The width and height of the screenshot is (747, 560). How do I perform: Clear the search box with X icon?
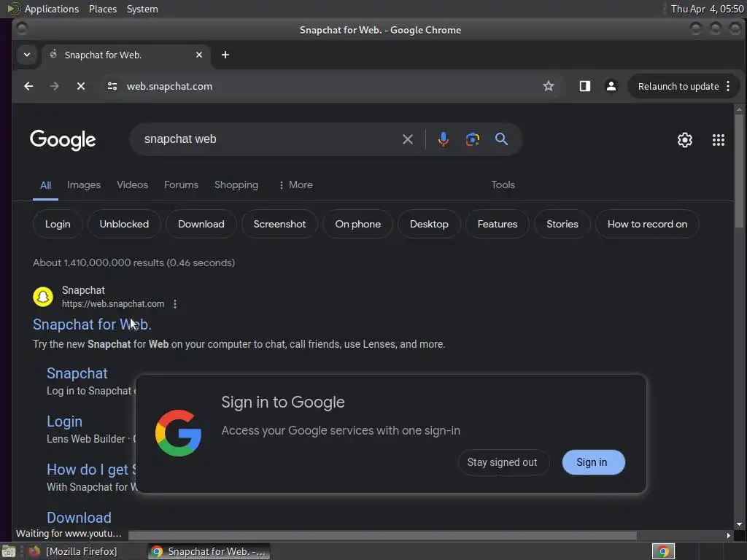pos(407,139)
